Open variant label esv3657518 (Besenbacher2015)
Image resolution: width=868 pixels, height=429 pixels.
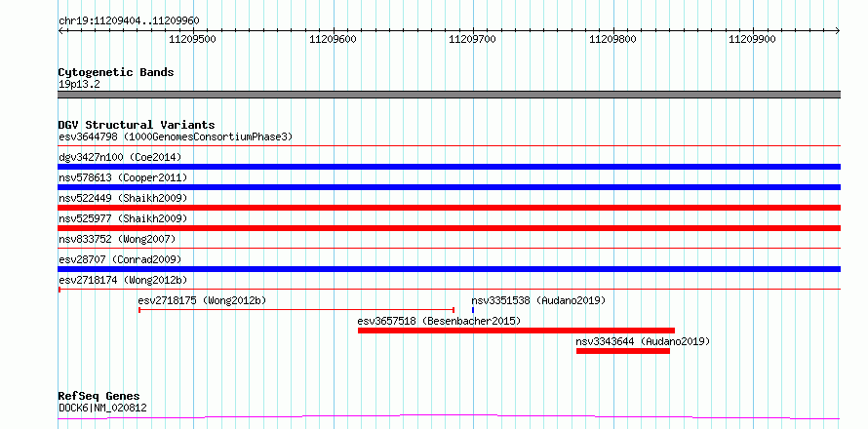[439, 321]
